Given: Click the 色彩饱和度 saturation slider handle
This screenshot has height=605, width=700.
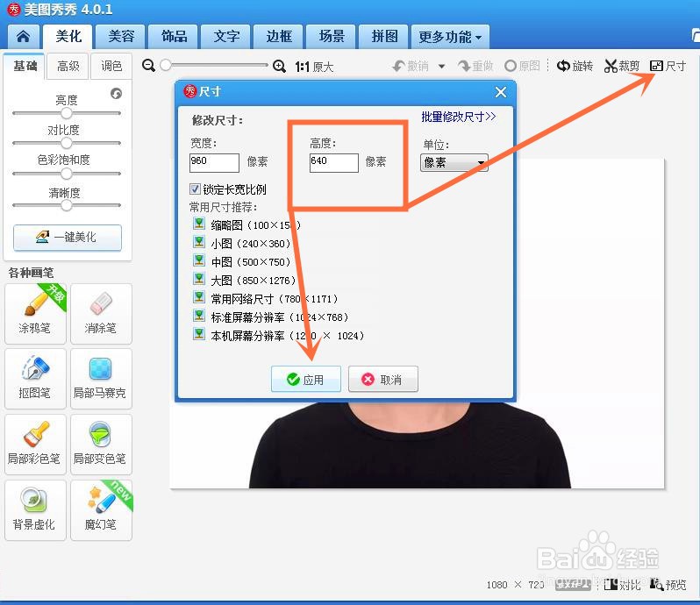Looking at the screenshot, I should [67, 173].
